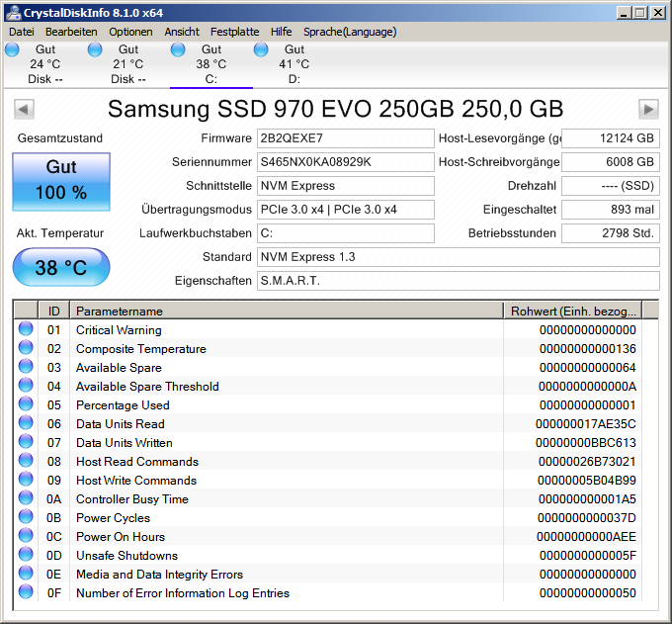Viewport: 672px width, 624px height.
Task: Click the Seriennummer field
Action: [x=346, y=162]
